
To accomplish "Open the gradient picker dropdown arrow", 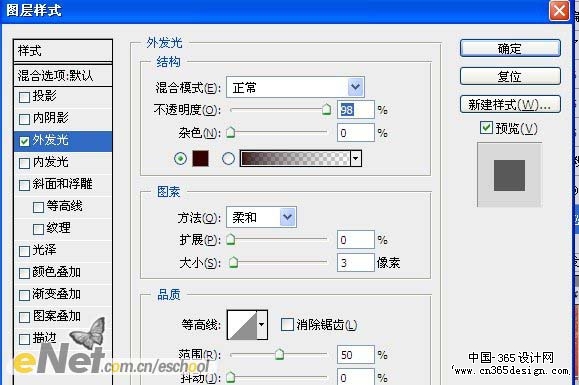I will [x=355, y=159].
